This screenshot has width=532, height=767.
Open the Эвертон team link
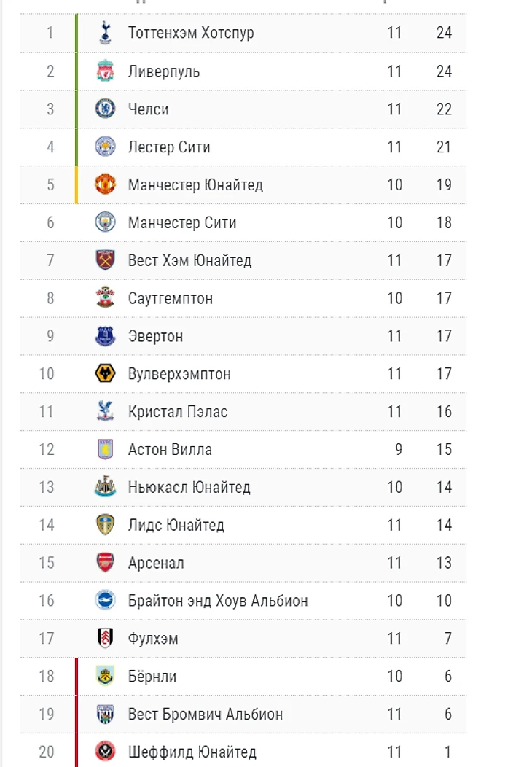155,336
